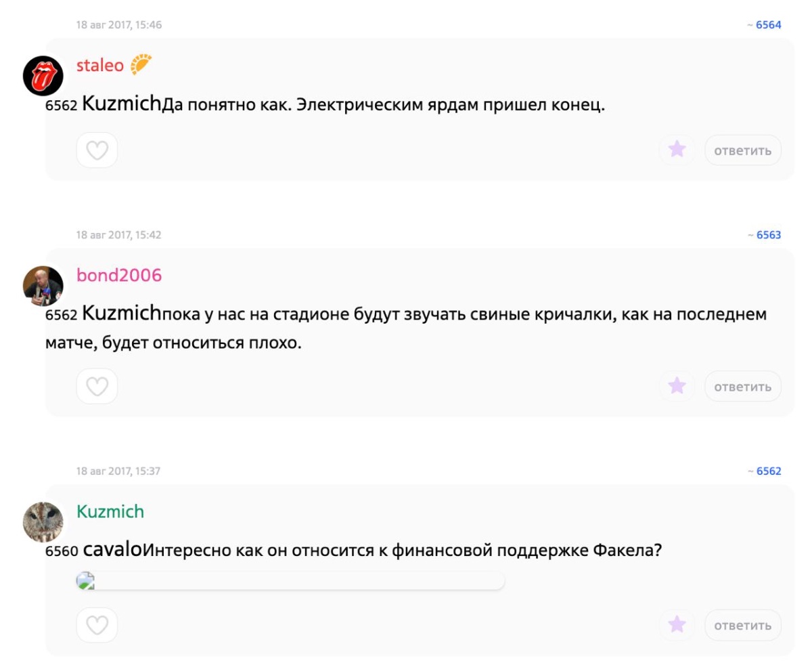Toggle the favorite star on Kuzmich's comment
The height and width of the screenshot is (667, 812).
click(677, 625)
